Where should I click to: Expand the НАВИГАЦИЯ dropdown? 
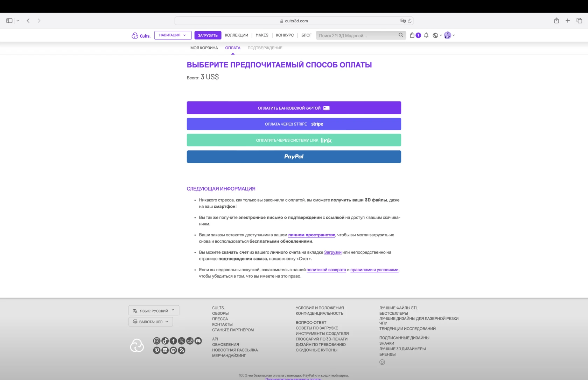click(x=173, y=35)
